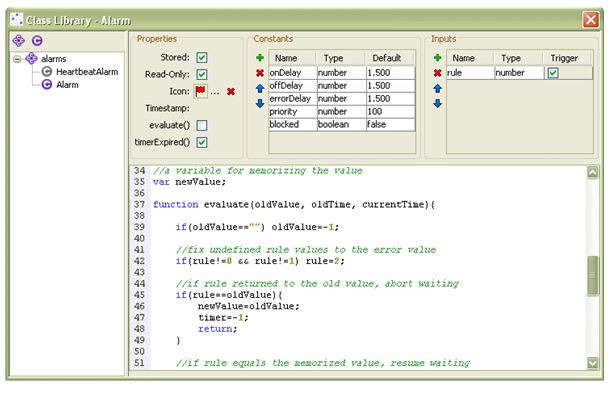Click the default value 100 of priority
This screenshot has height=394, width=616.
coord(390,112)
